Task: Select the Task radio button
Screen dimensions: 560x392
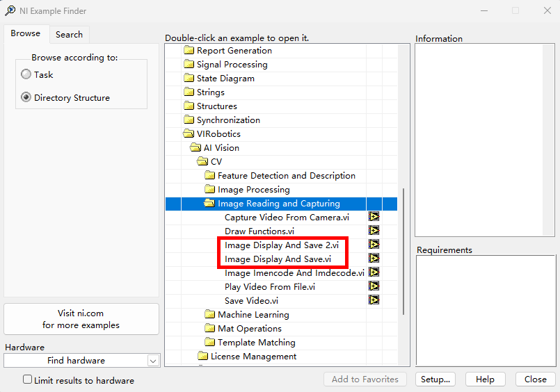Action: click(26, 74)
